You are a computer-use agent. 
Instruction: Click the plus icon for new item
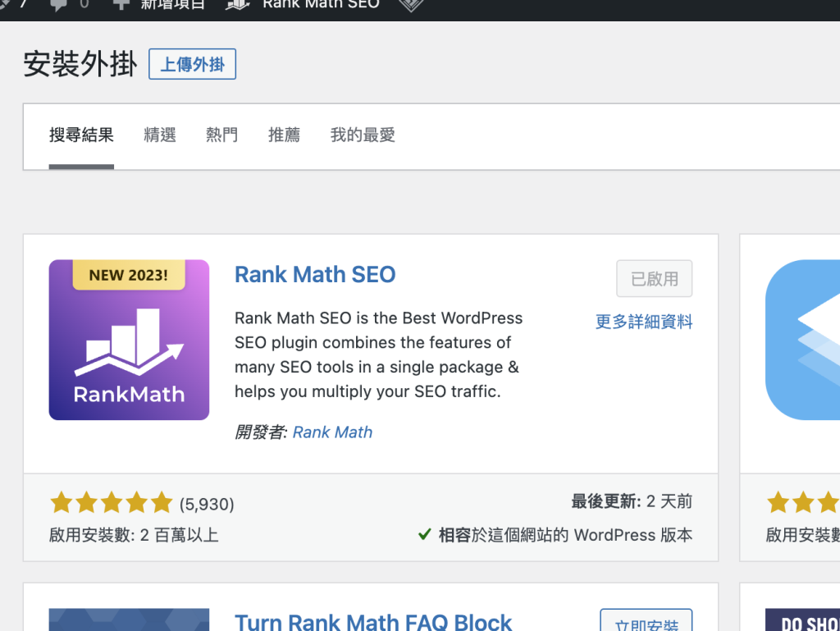point(121,4)
